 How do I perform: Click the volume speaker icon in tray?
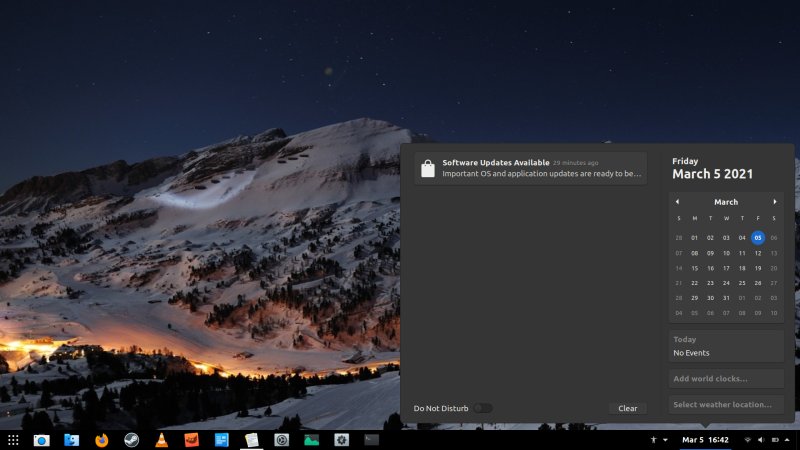pos(761,440)
